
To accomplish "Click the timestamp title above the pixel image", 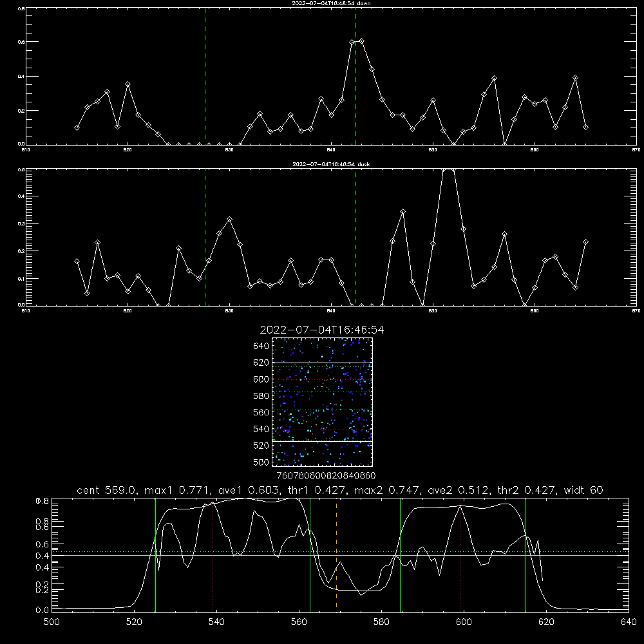I will [x=322, y=330].
